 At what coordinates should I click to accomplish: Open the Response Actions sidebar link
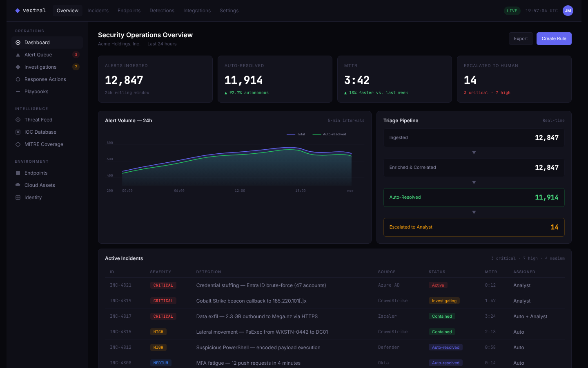coord(47,79)
